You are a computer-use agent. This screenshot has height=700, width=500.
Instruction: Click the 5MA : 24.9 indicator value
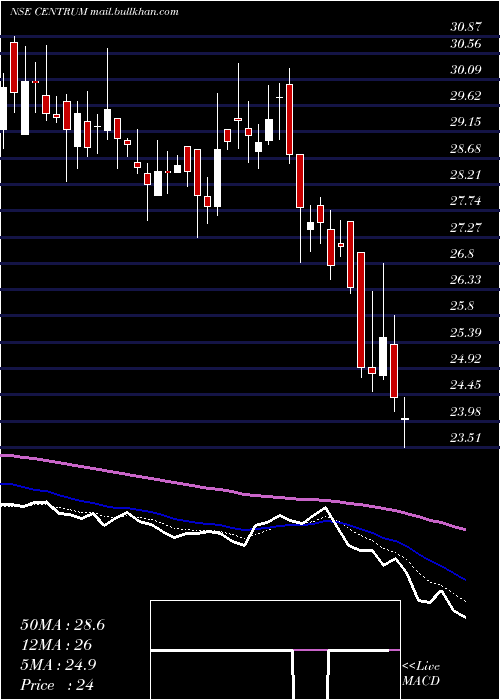[58, 665]
